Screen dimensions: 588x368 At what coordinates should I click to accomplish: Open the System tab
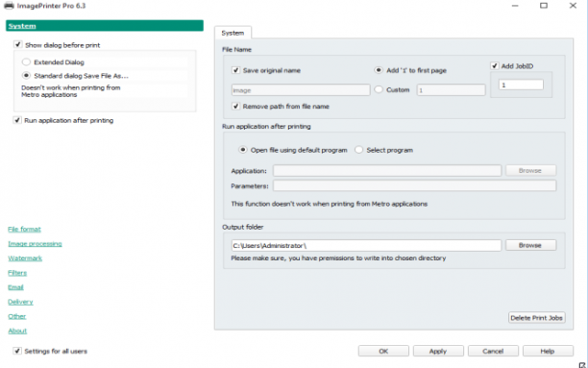233,33
